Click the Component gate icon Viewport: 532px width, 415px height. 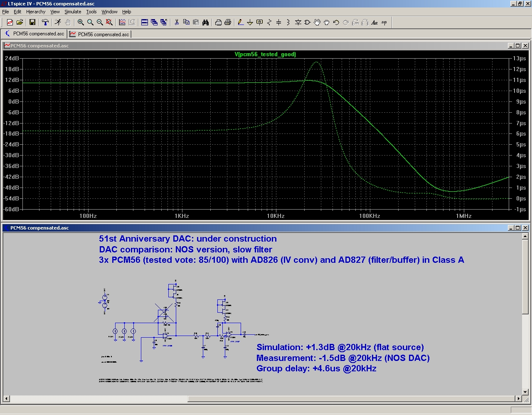[308, 22]
